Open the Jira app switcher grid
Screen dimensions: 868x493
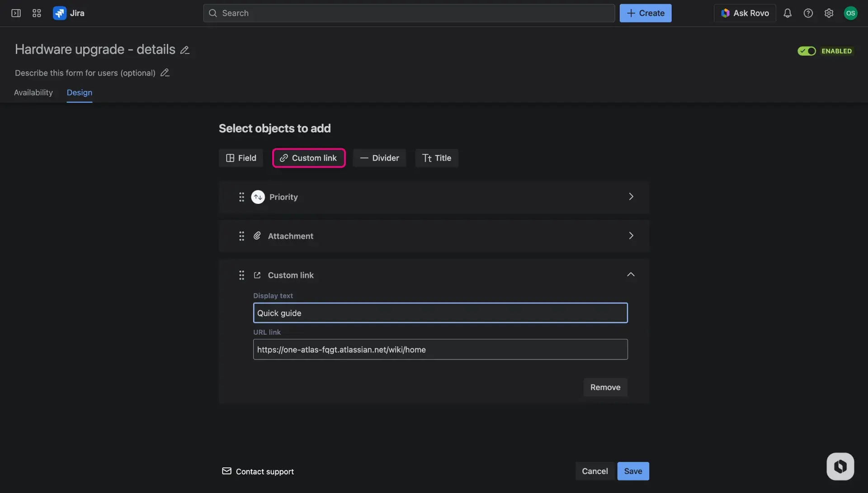(37, 13)
